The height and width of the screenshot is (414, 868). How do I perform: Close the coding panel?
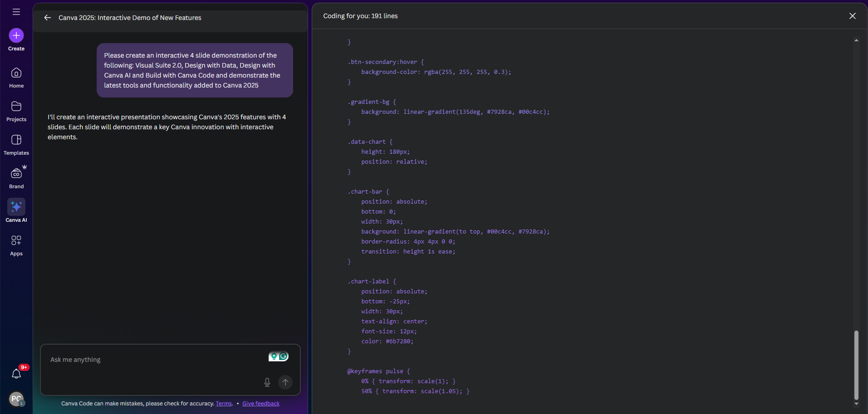click(x=853, y=16)
